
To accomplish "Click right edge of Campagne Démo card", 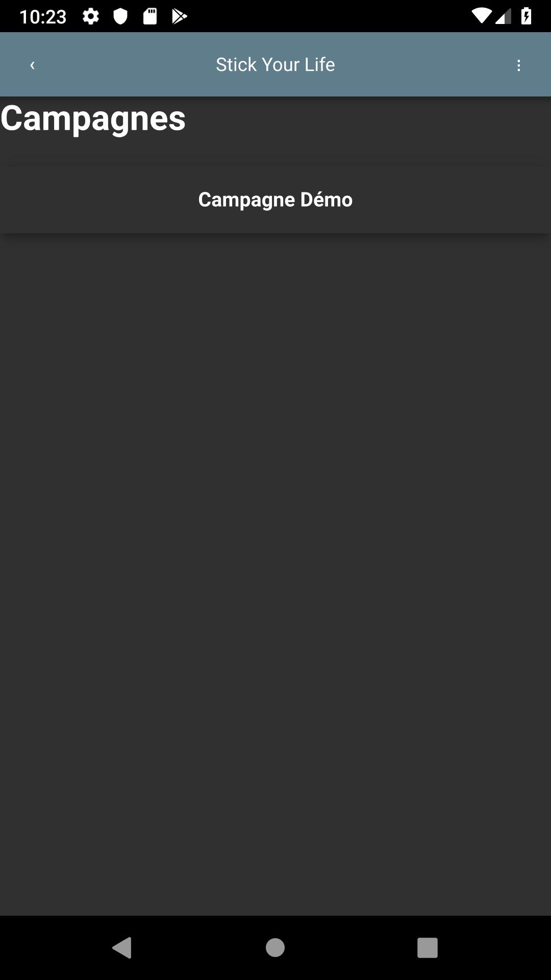I will click(536, 200).
